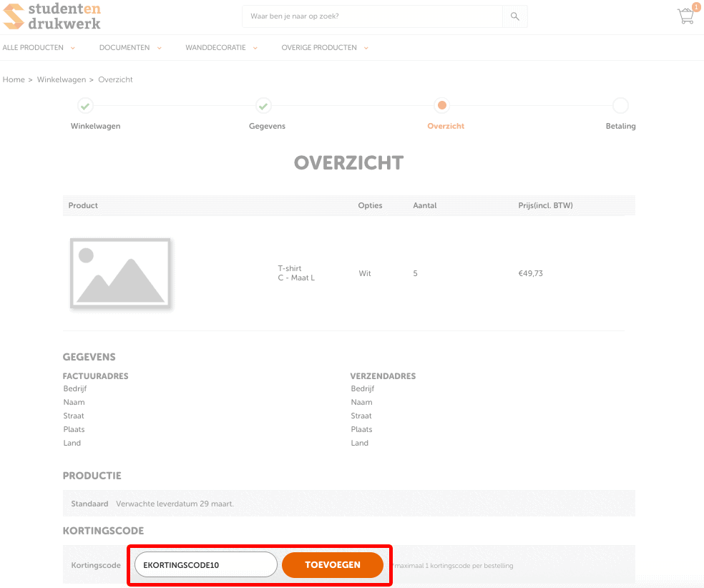Click the 'PRODUCTIE' section heading

pos(92,476)
